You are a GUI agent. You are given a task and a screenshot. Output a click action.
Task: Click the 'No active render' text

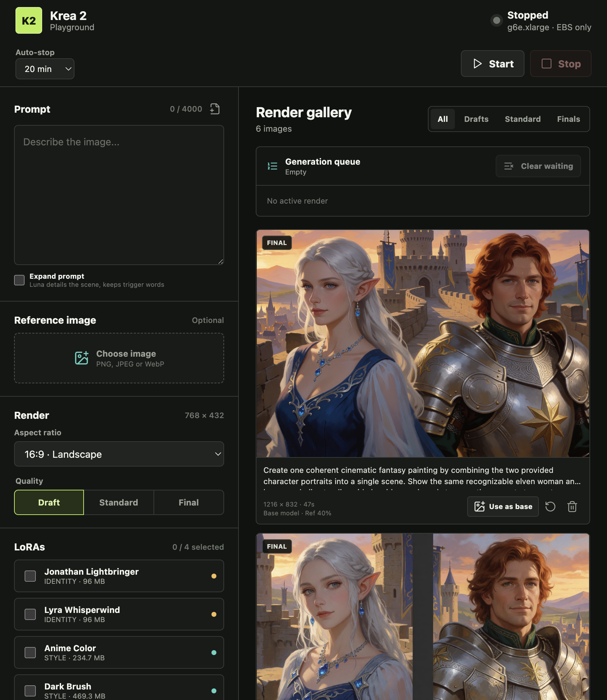297,201
